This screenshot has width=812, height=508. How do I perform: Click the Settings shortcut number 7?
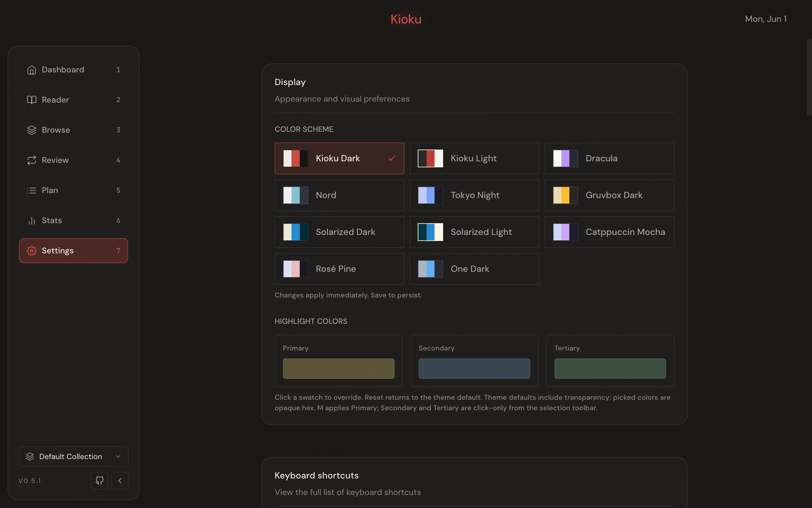click(118, 251)
